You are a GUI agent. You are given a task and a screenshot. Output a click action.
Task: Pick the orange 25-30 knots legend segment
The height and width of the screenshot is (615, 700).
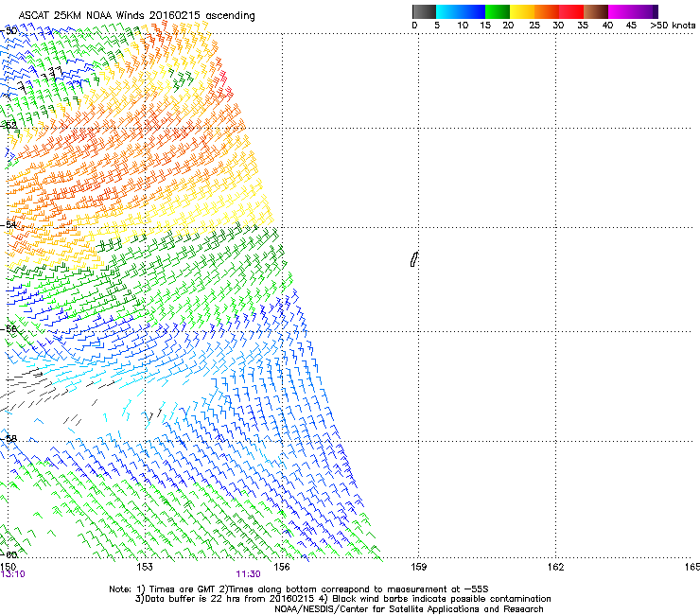[x=547, y=11]
